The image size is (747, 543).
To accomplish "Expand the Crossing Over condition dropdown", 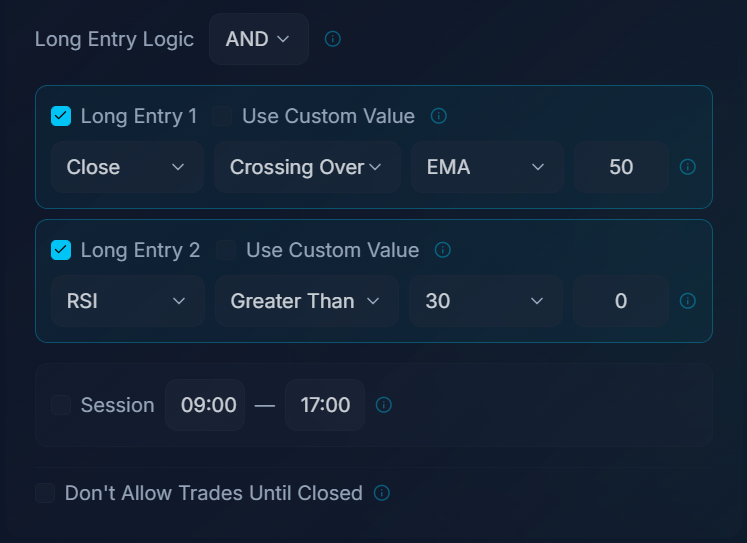I will [307, 167].
